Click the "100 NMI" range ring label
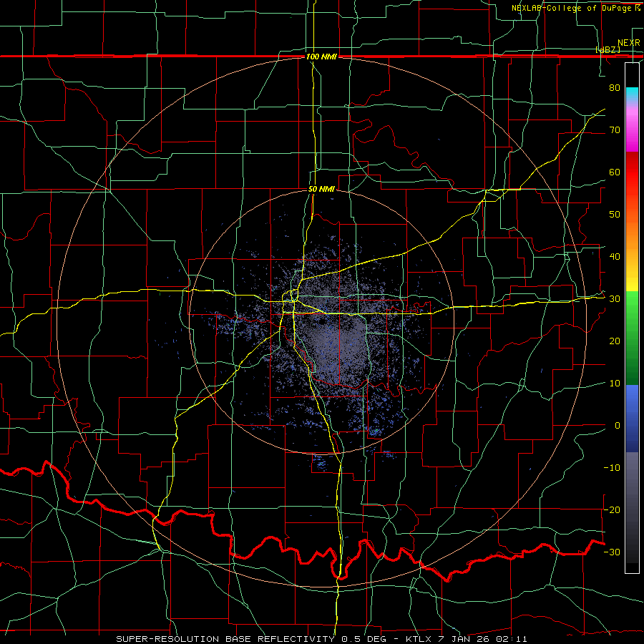 321,57
